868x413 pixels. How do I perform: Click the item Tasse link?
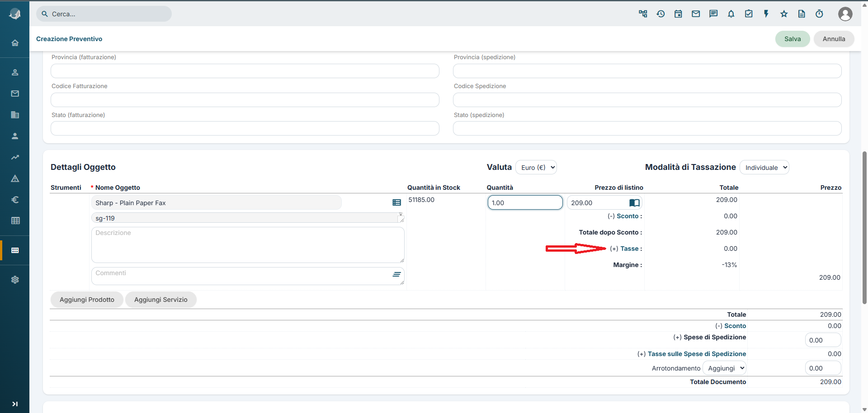629,249
